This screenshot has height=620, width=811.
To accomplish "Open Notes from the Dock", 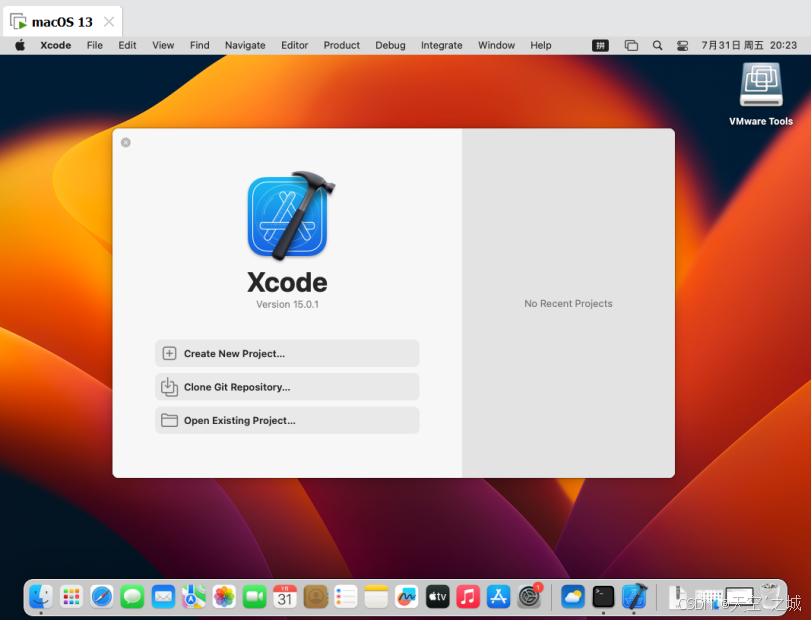I will click(x=376, y=597).
